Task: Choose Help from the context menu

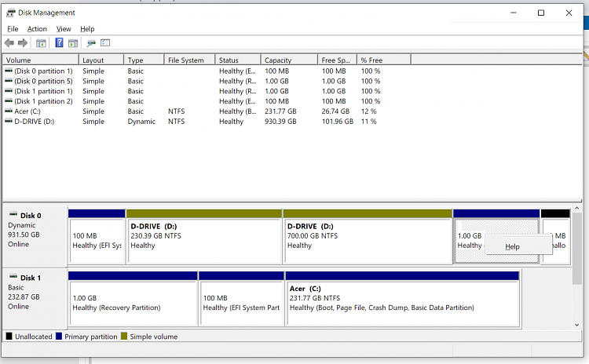Action: pyautogui.click(x=512, y=246)
